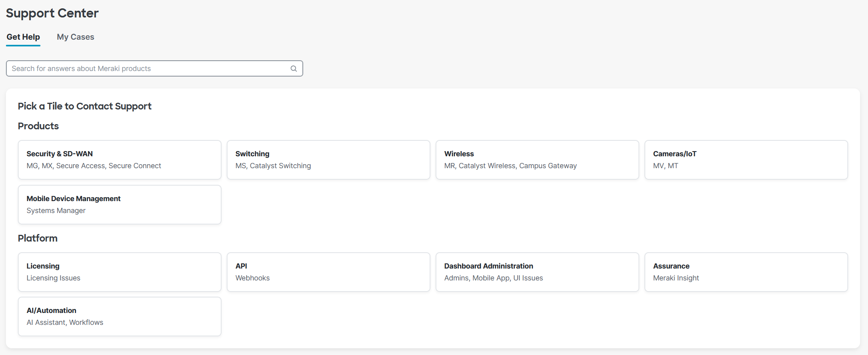
Task: Click the Products section heading
Action: 38,126
